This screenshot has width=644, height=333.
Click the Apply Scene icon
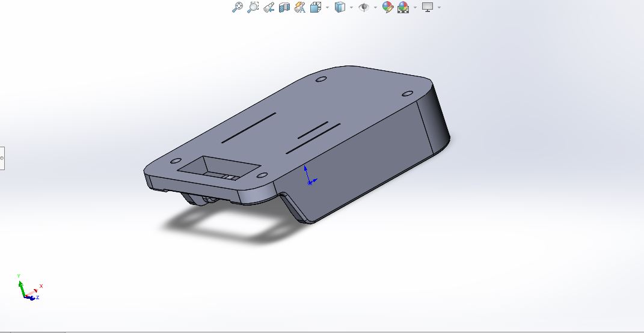pos(403,7)
